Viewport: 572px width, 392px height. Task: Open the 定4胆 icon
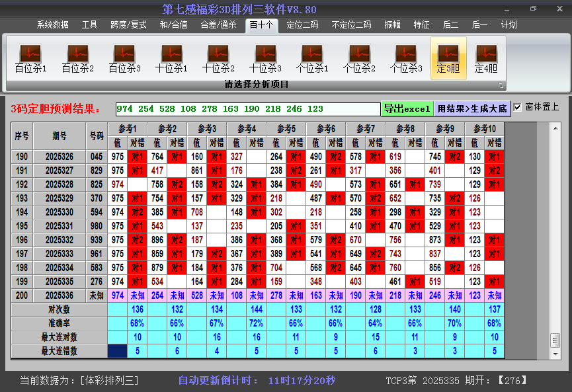pos(486,58)
